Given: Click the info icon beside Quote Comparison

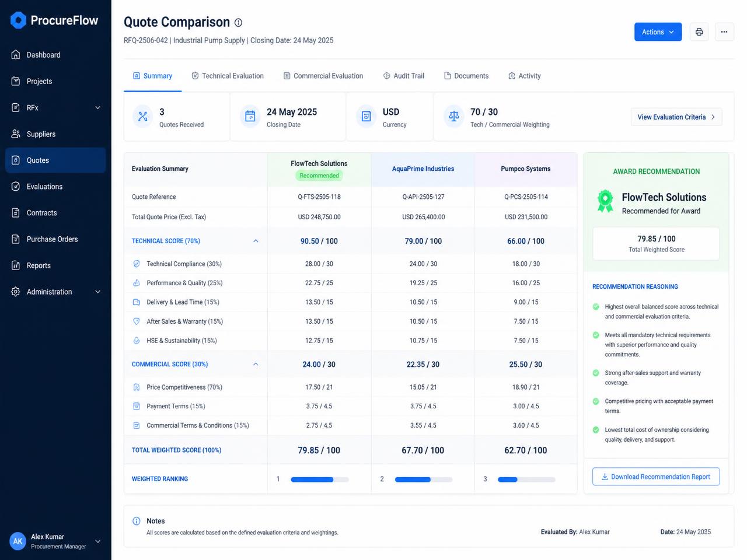Looking at the screenshot, I should pos(238,23).
